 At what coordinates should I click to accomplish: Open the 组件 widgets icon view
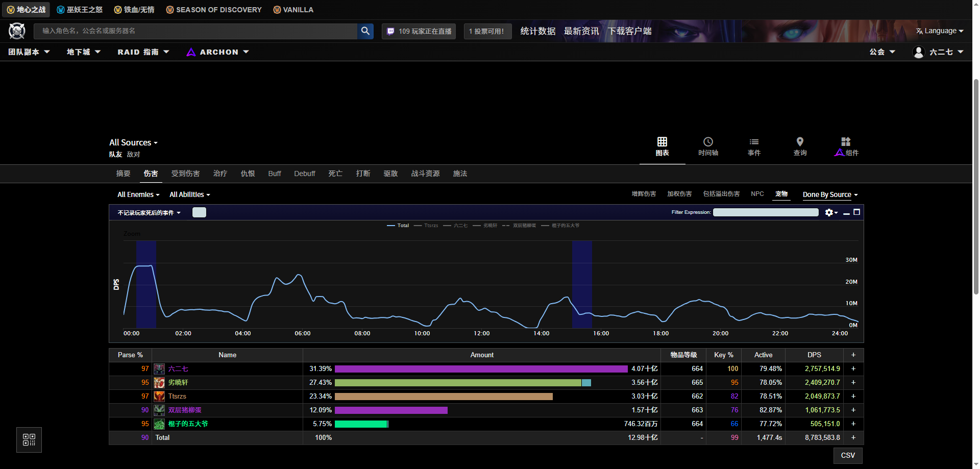pos(846,146)
